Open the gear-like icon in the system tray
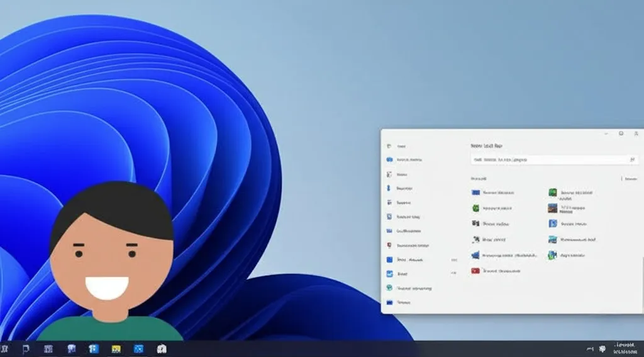 pyautogui.click(x=602, y=348)
